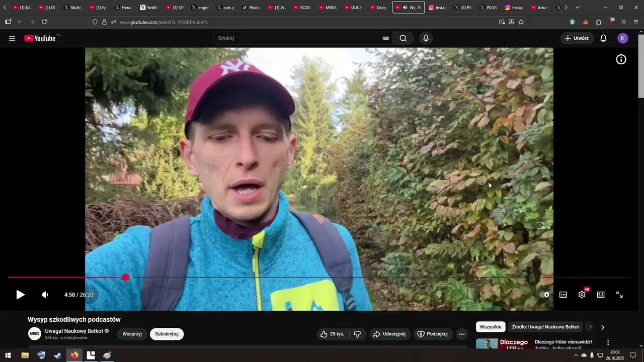Open tracking protection shield icon
The height and width of the screenshot is (362, 644).
click(x=95, y=22)
